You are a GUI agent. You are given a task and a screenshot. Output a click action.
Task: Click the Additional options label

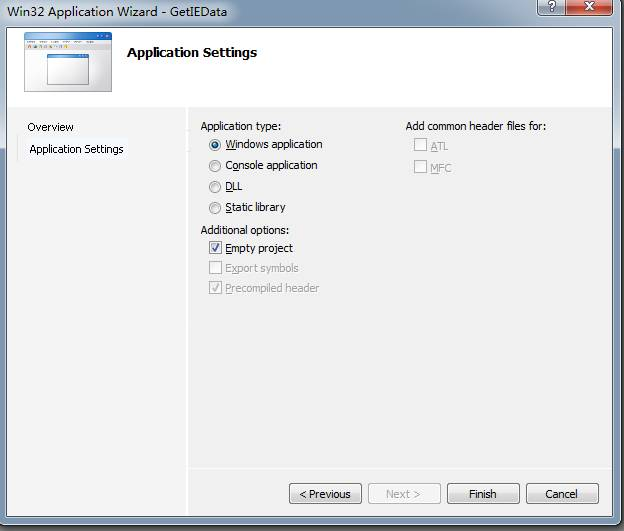[245, 230]
